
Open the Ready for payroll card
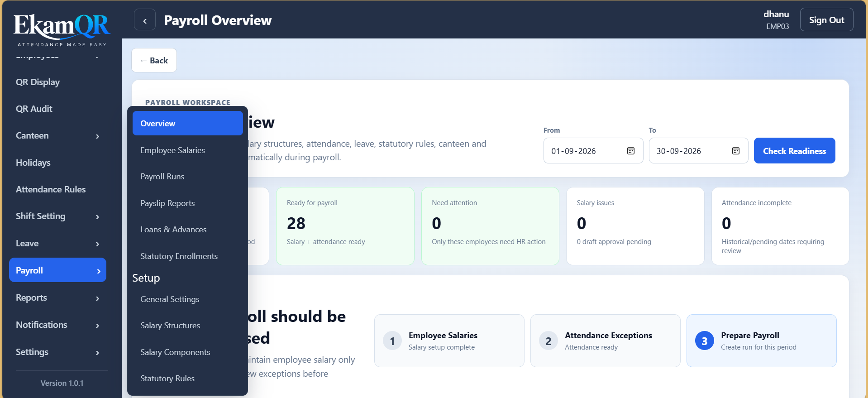coord(345,226)
